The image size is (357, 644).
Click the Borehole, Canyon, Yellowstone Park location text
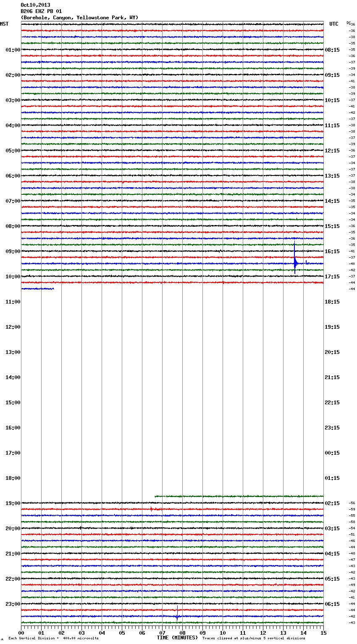click(79, 18)
